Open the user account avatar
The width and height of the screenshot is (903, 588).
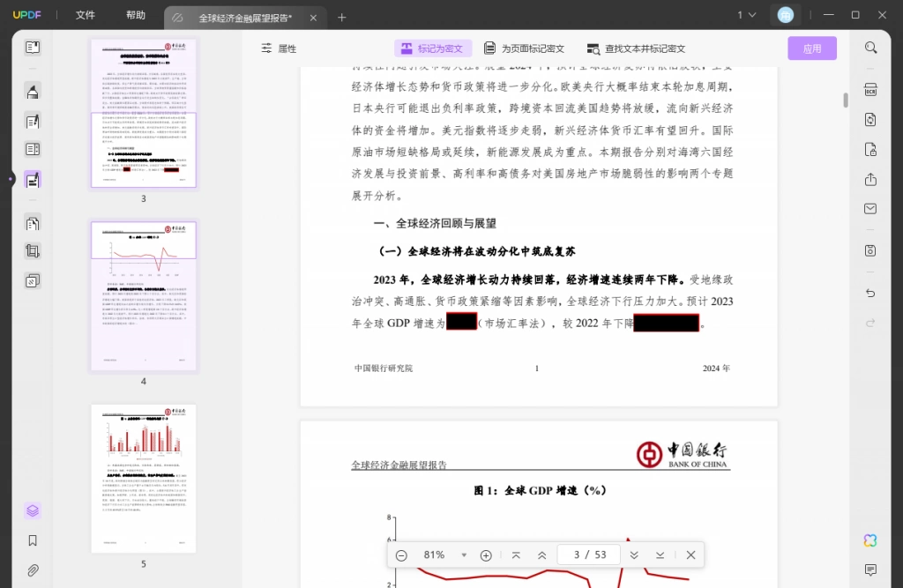coord(786,15)
